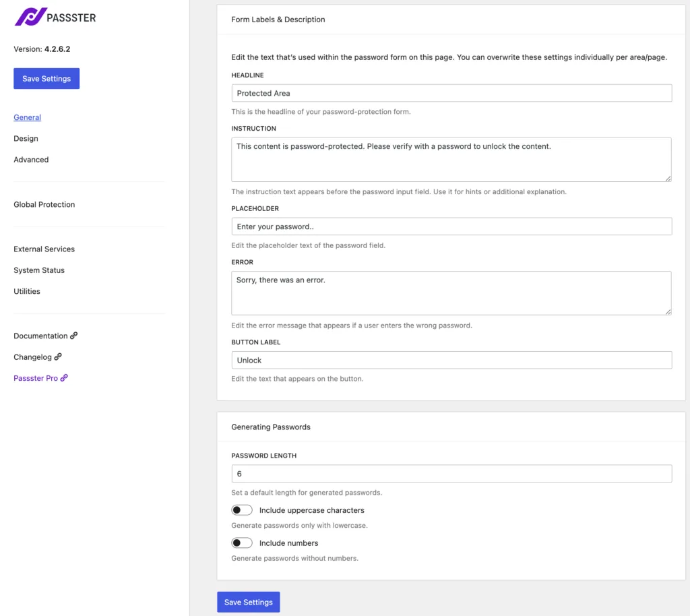The image size is (690, 616).
Task: Click the link icon next to Changelog
Action: 58,357
